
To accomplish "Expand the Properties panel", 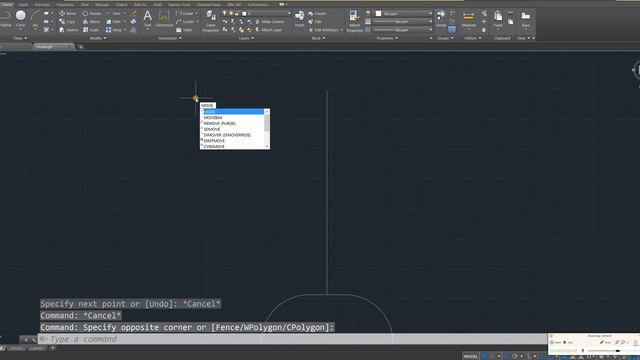I will [387, 38].
